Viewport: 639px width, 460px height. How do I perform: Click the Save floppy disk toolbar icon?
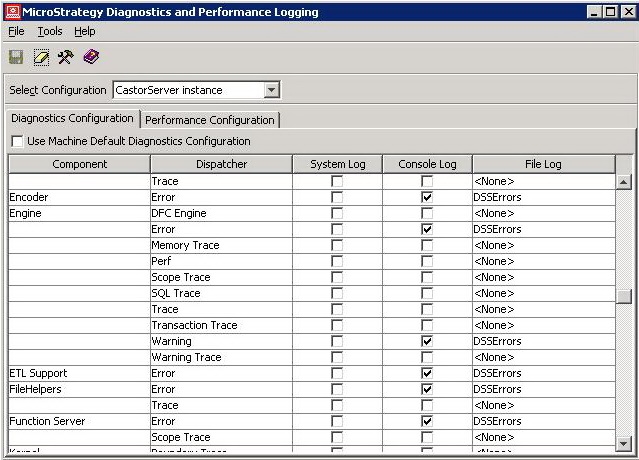pyautogui.click(x=16, y=57)
